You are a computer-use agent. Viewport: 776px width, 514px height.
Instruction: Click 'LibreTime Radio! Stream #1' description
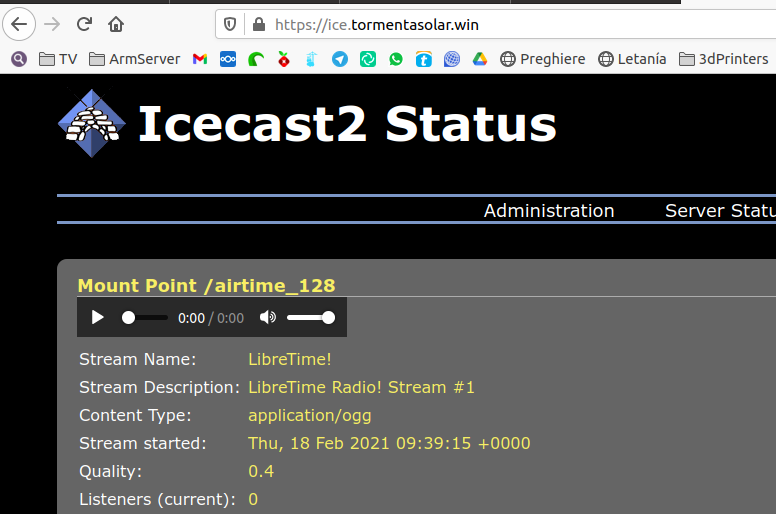pyautogui.click(x=361, y=387)
